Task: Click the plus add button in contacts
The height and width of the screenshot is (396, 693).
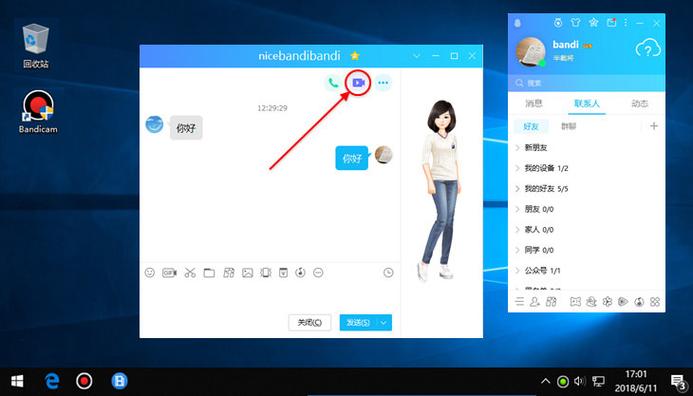Action: [x=654, y=126]
